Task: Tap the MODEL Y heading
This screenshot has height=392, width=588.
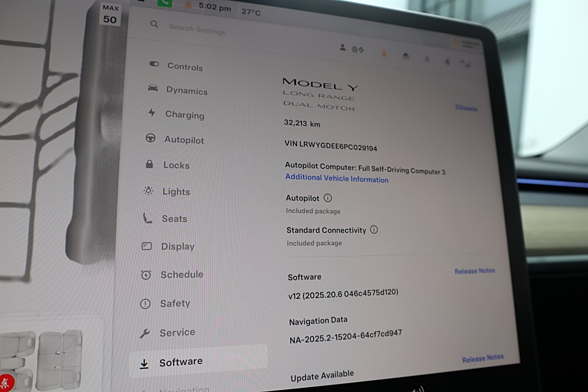Action: (320, 85)
